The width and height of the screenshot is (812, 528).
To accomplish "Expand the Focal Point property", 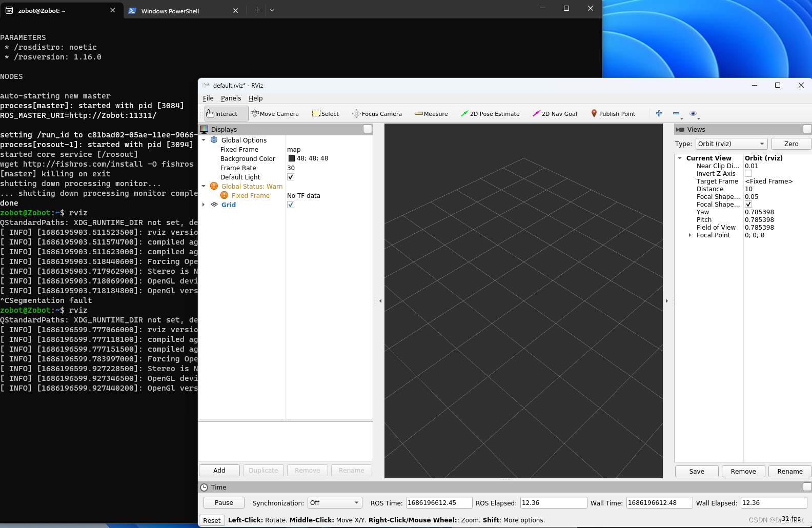I will [690, 235].
